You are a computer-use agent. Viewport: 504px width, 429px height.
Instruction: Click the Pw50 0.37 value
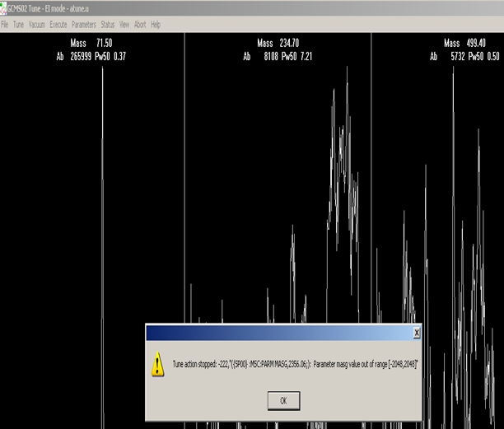pos(110,57)
